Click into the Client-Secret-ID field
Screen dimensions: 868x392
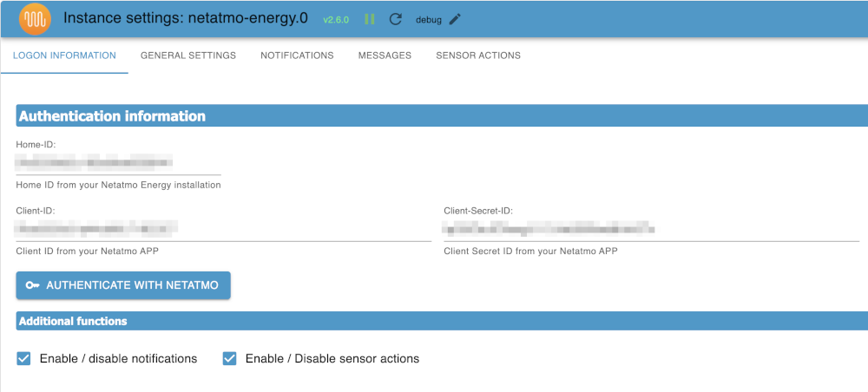click(652, 228)
